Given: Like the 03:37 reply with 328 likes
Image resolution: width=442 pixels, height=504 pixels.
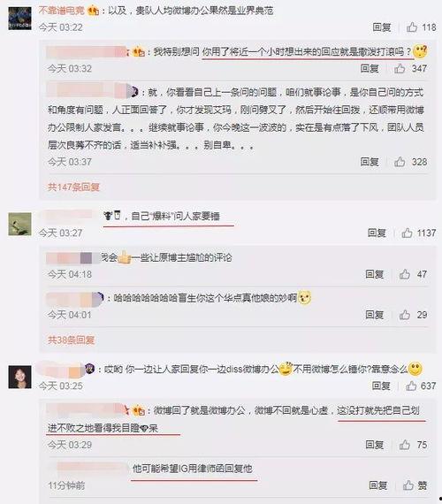Looking at the screenshot, I should tap(400, 162).
